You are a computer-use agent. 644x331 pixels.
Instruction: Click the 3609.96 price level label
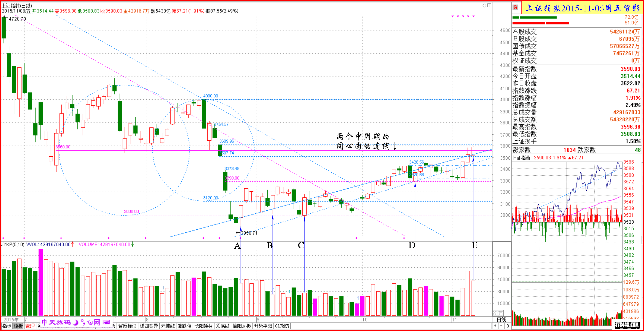(227, 141)
